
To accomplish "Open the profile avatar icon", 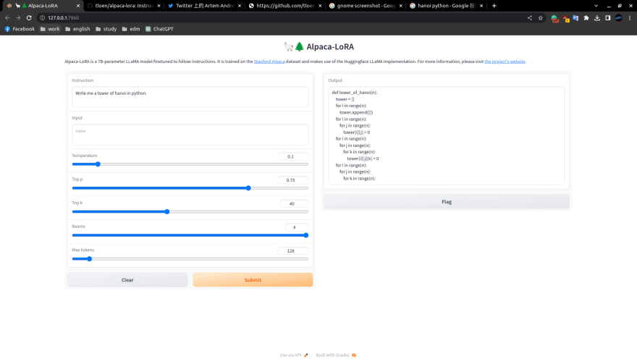I will 619,18.
